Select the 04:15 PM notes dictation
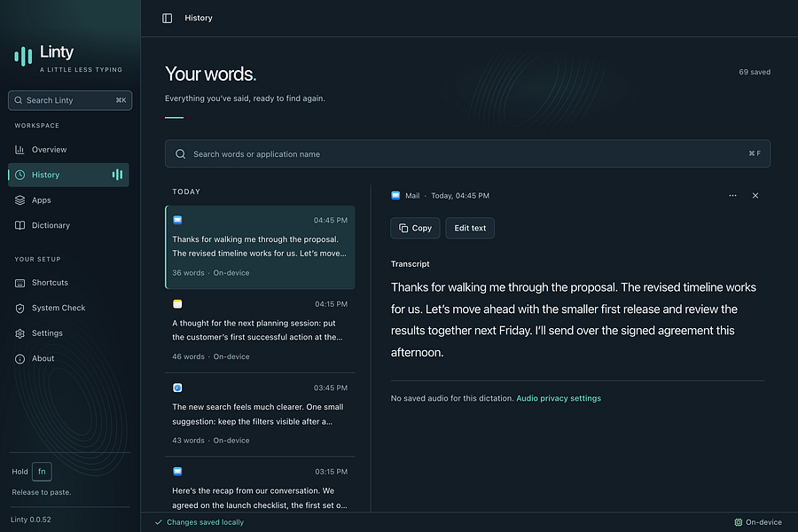This screenshot has width=798, height=532. coord(260,331)
